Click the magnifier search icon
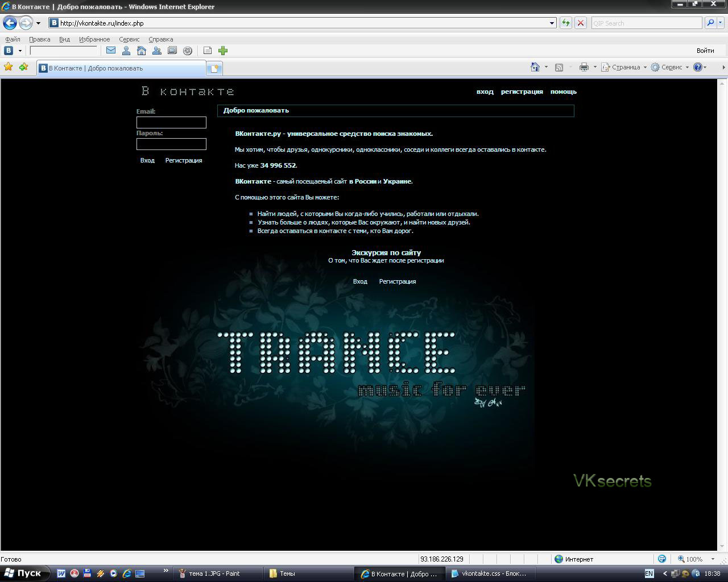728x582 pixels. (x=710, y=23)
